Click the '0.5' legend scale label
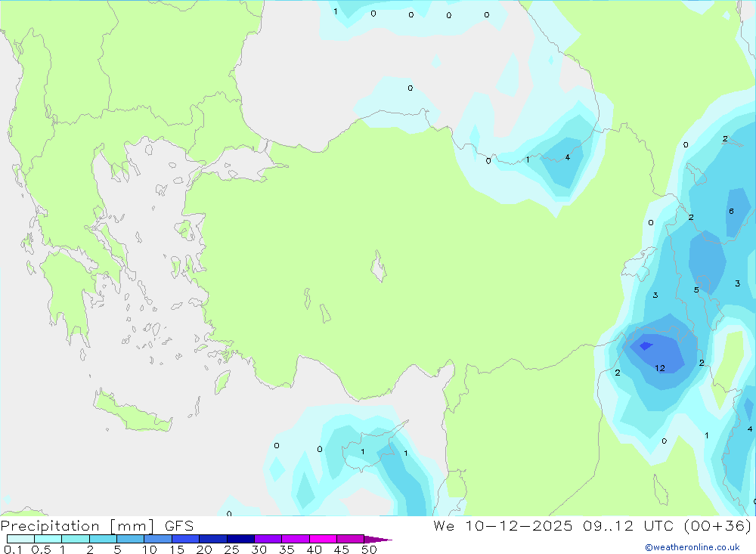Image resolution: width=756 pixels, height=554 pixels. click(41, 549)
